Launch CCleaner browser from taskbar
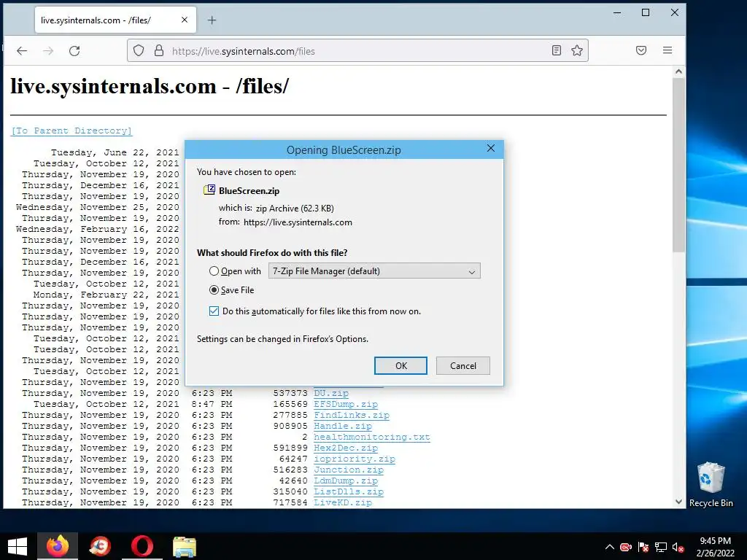Screen dimensions: 747x560 coord(100,546)
